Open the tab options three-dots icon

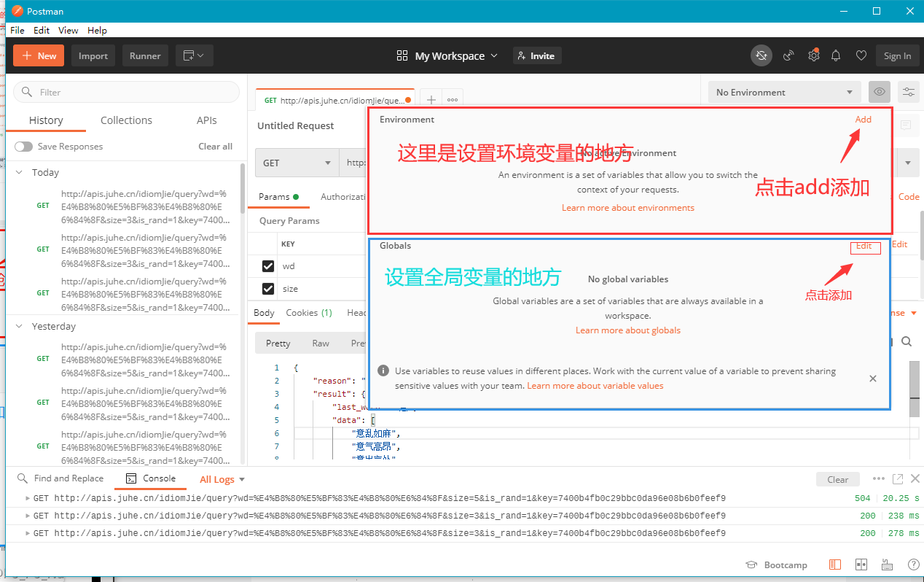pos(453,100)
